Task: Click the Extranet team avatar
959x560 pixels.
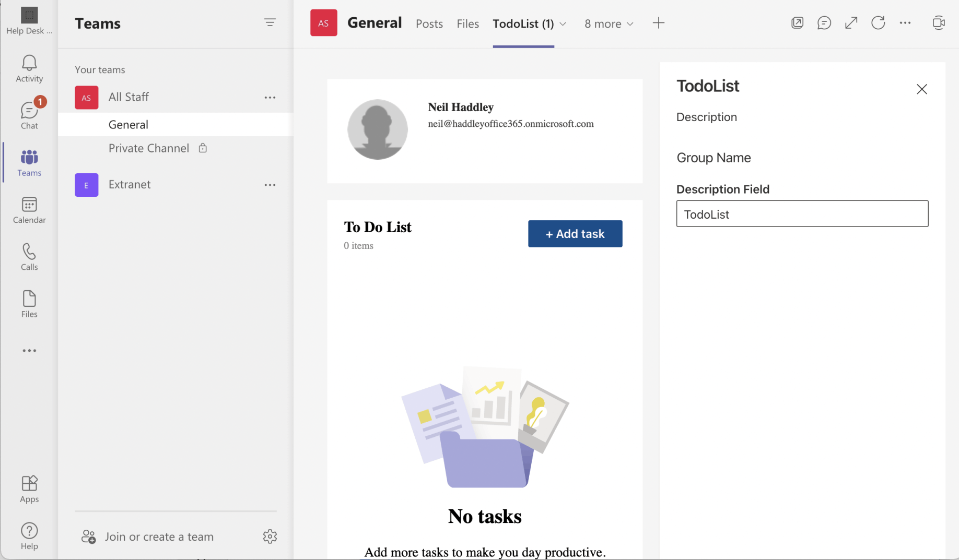Action: coord(87,185)
